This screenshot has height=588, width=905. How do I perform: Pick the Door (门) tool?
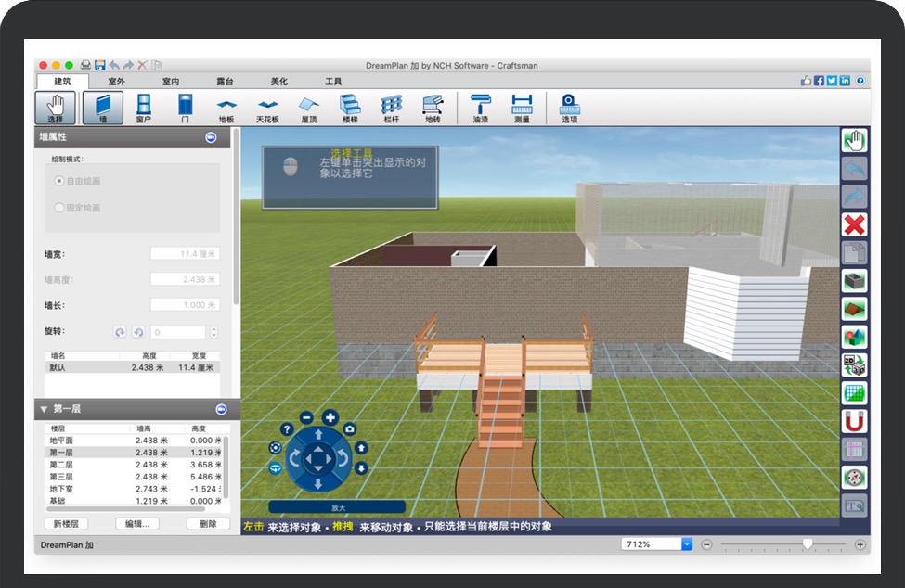click(185, 108)
